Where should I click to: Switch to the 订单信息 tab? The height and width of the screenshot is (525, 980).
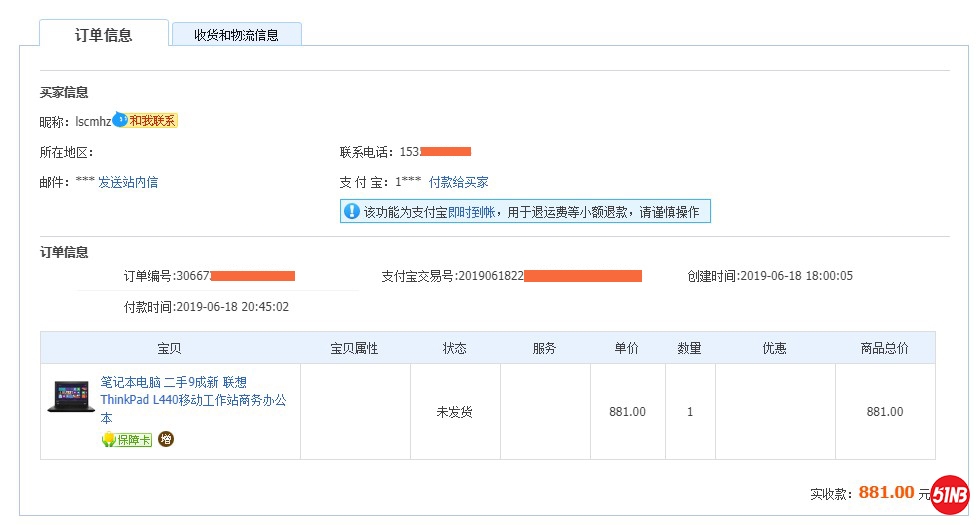coord(103,35)
